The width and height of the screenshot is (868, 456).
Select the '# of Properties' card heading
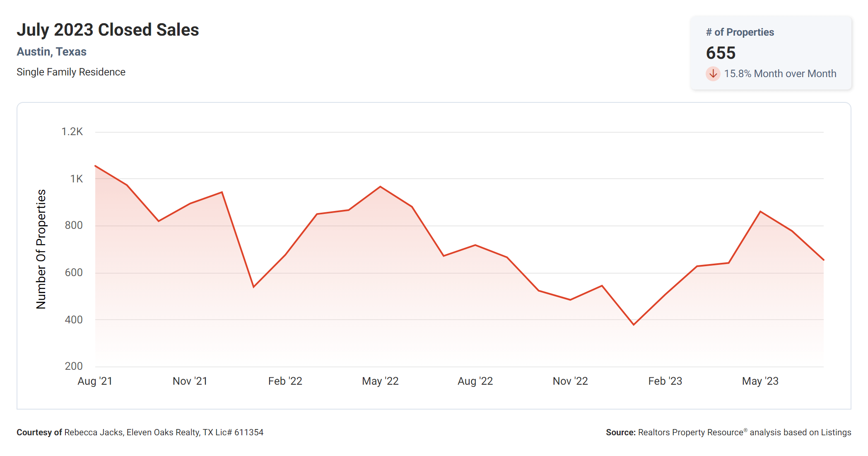click(x=740, y=32)
